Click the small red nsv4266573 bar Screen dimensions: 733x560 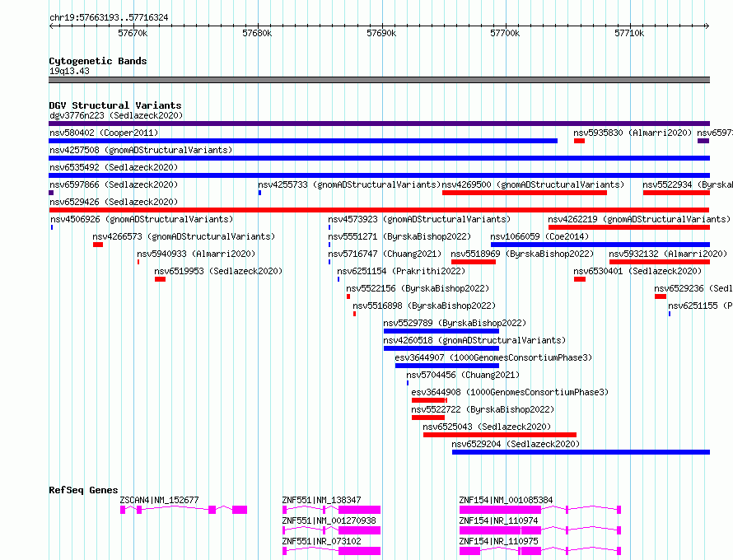point(98,245)
